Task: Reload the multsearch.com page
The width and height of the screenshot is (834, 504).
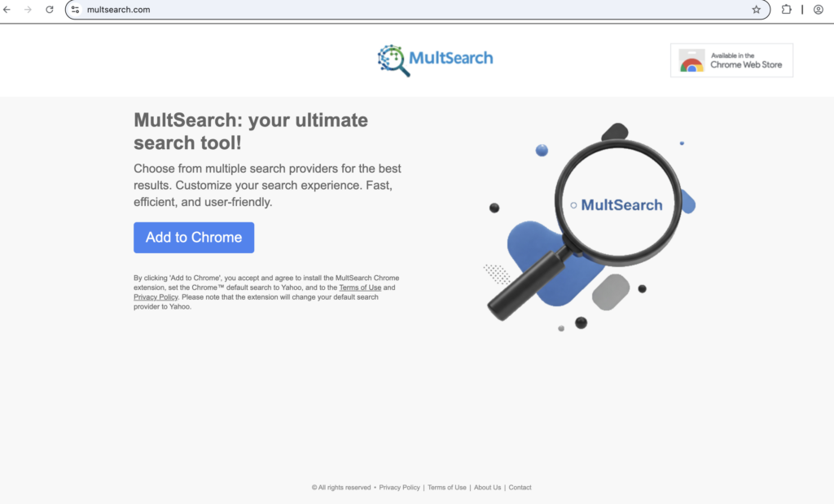Action: click(50, 10)
